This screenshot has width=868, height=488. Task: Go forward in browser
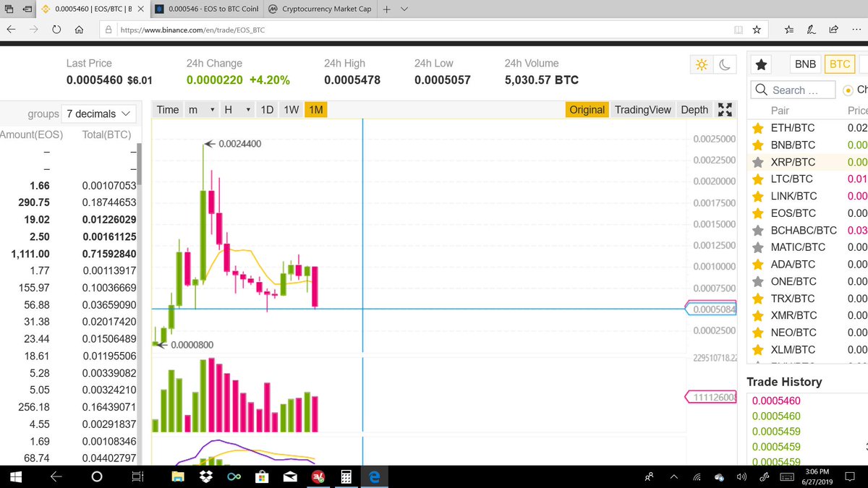[33, 30]
